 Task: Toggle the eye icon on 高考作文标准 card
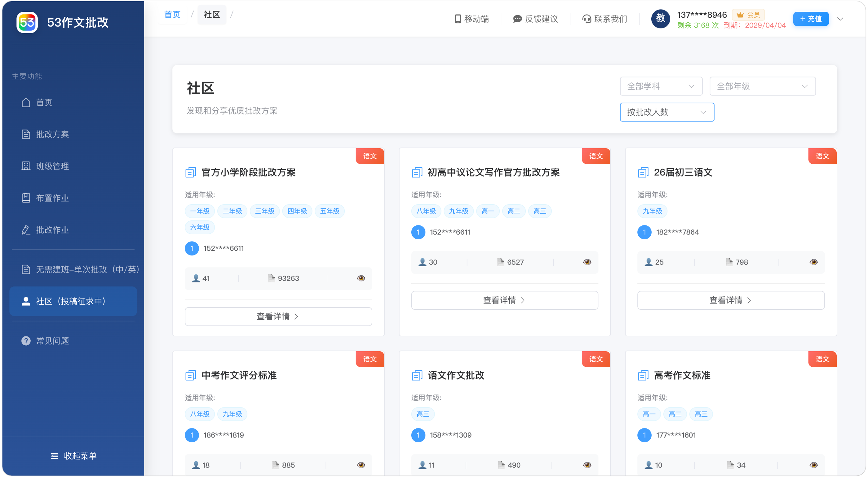(x=813, y=465)
